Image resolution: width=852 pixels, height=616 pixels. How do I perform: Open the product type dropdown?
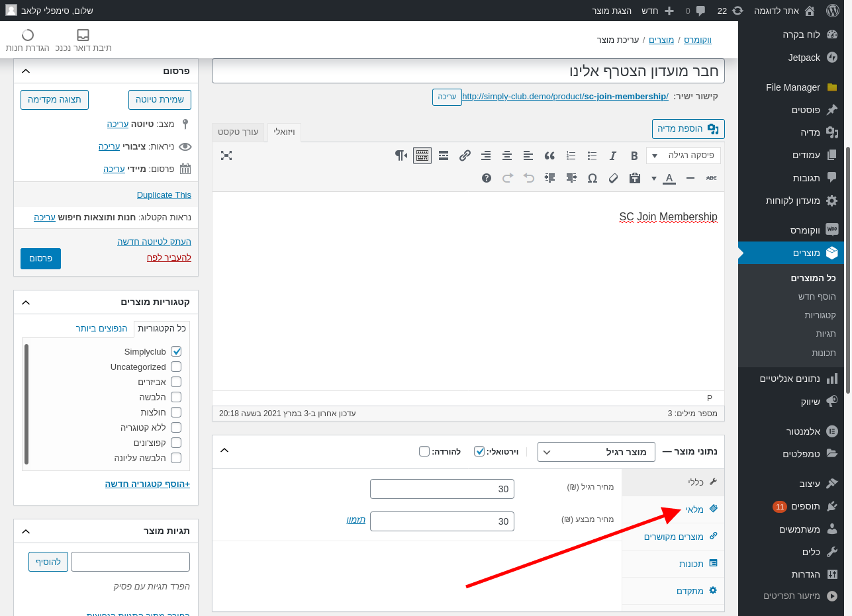click(x=596, y=452)
